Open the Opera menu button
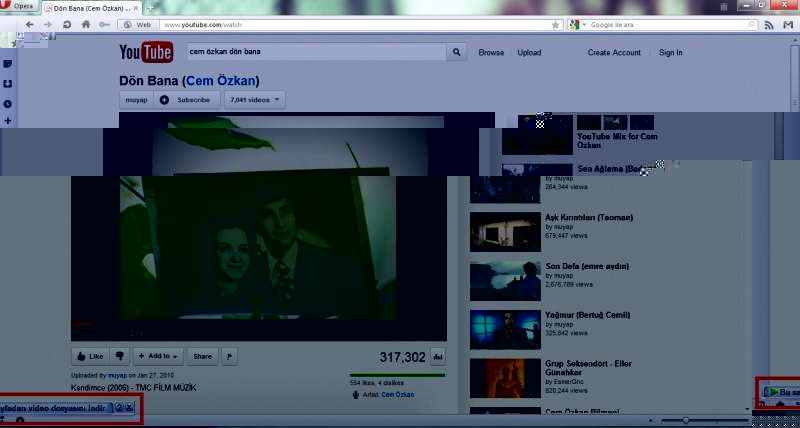This screenshot has width=800, height=428. coord(17,6)
